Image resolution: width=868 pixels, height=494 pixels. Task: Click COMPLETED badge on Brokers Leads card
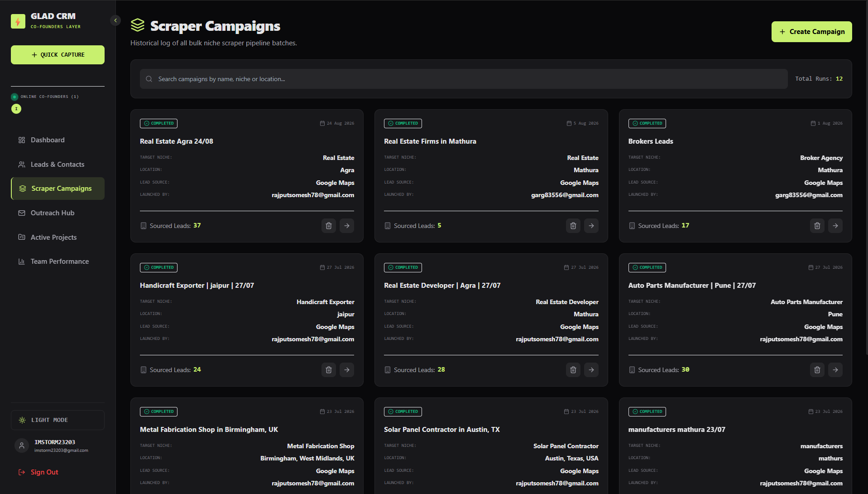click(x=647, y=123)
